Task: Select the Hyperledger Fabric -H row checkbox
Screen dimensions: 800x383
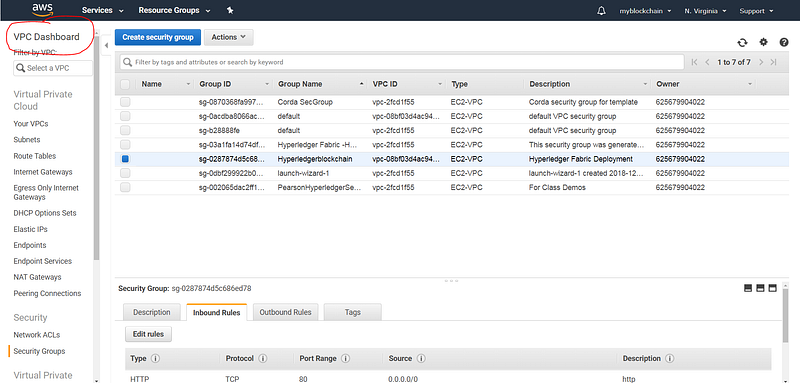Action: (125, 145)
